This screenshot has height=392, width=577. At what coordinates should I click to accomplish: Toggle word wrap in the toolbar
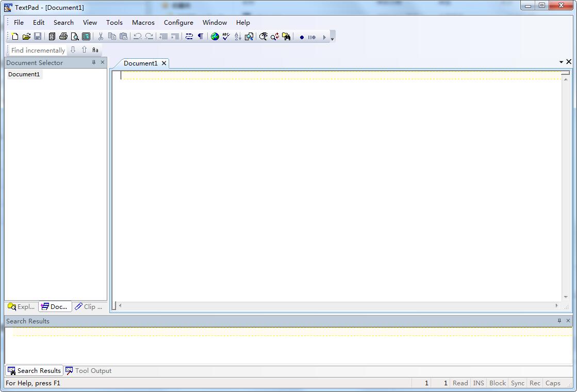(189, 37)
